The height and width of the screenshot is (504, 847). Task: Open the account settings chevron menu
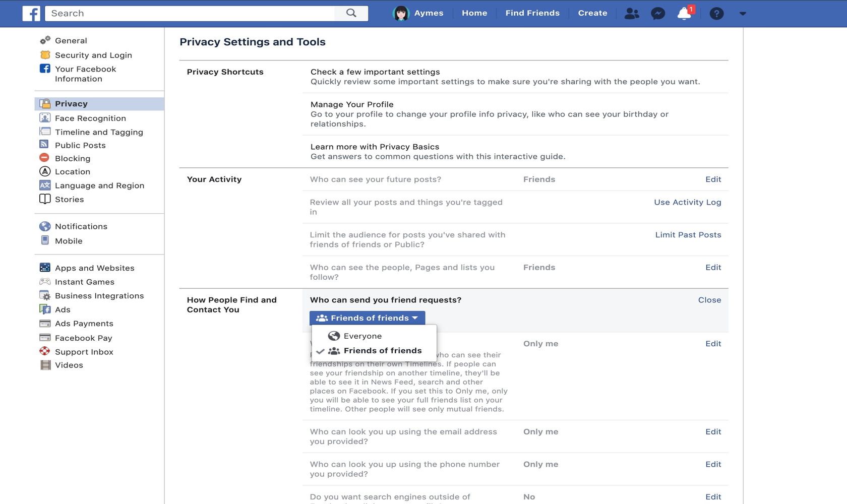[x=742, y=13]
